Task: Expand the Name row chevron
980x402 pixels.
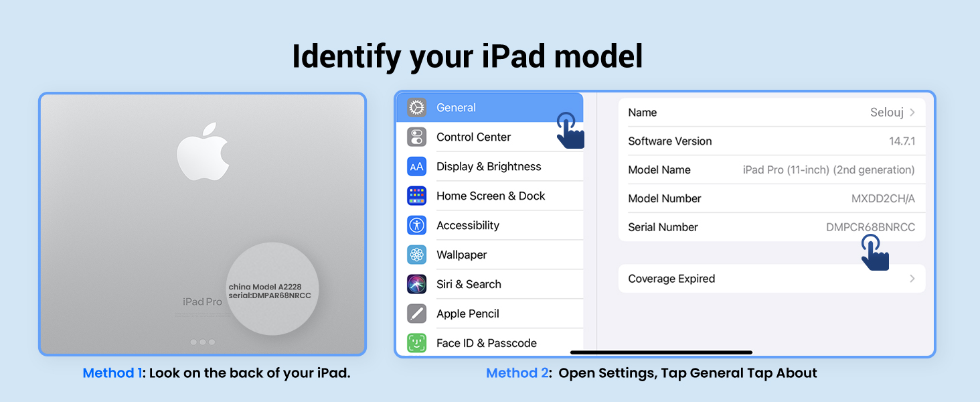Action: click(912, 113)
